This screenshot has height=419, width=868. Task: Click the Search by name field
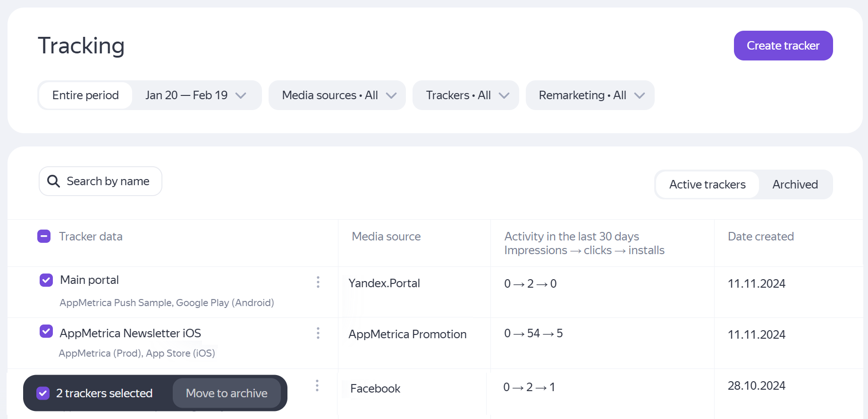(108, 181)
